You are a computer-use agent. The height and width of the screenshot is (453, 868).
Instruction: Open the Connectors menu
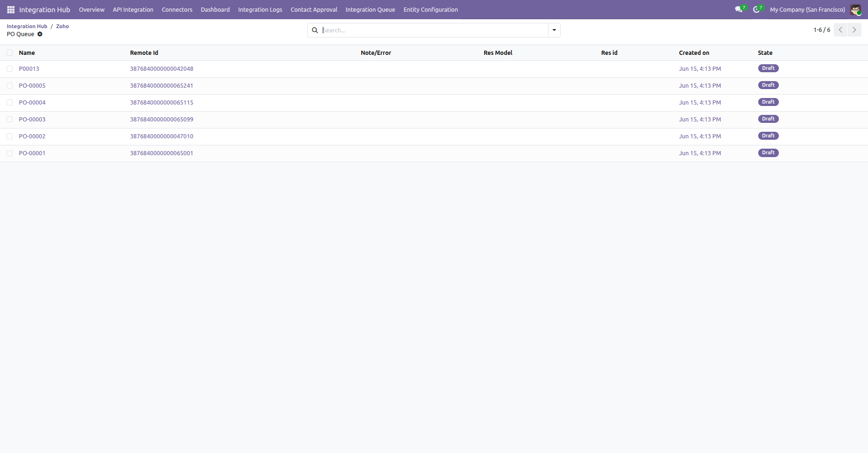click(177, 10)
